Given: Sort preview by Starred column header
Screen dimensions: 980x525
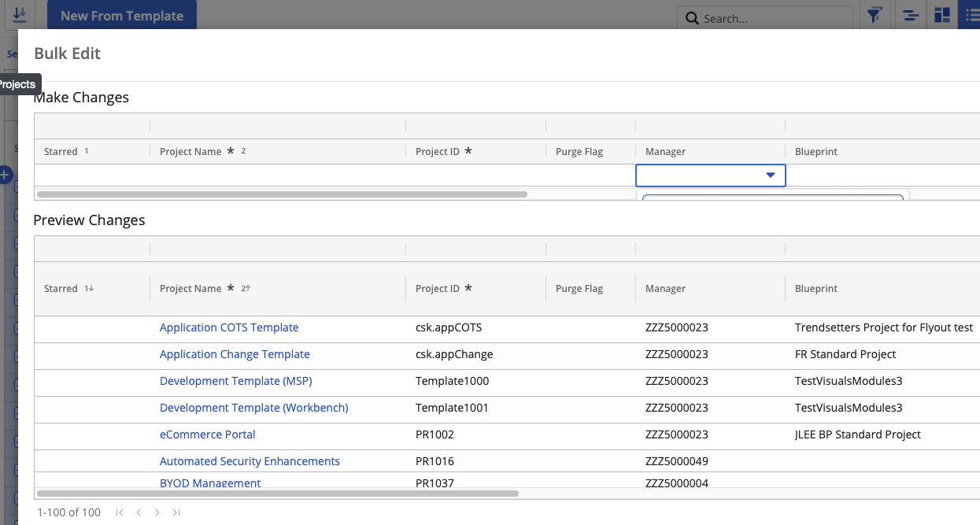Looking at the screenshot, I should 61,289.
